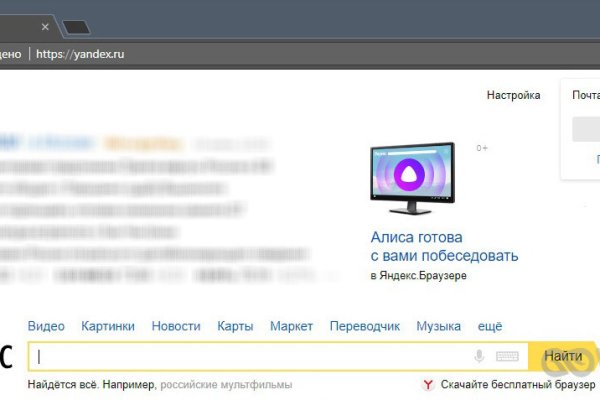The image size is (600, 400).
Task: Expand the ещё more services menu
Action: 490,326
